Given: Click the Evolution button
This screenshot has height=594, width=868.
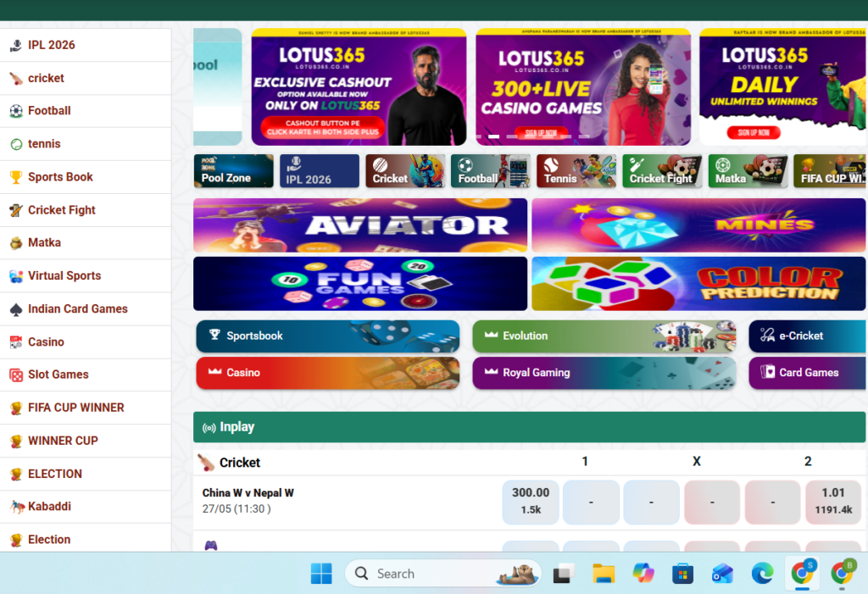Looking at the screenshot, I should 604,336.
